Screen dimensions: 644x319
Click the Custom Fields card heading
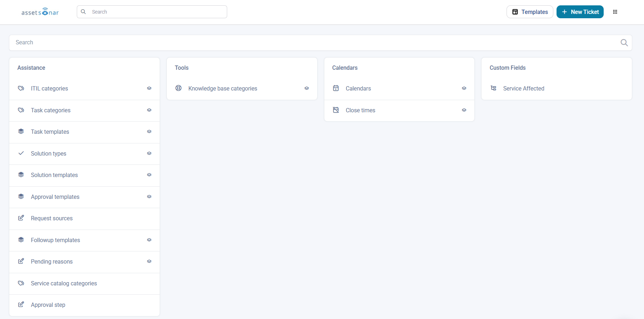(508, 68)
